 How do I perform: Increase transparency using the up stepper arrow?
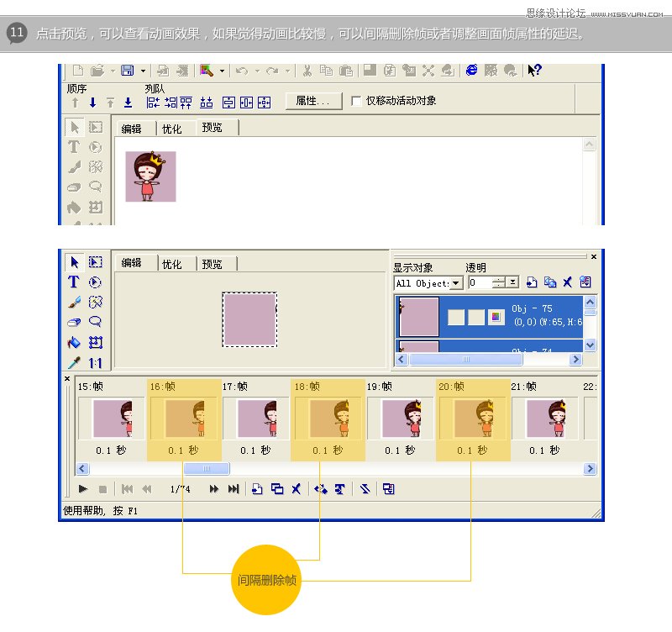(x=499, y=279)
